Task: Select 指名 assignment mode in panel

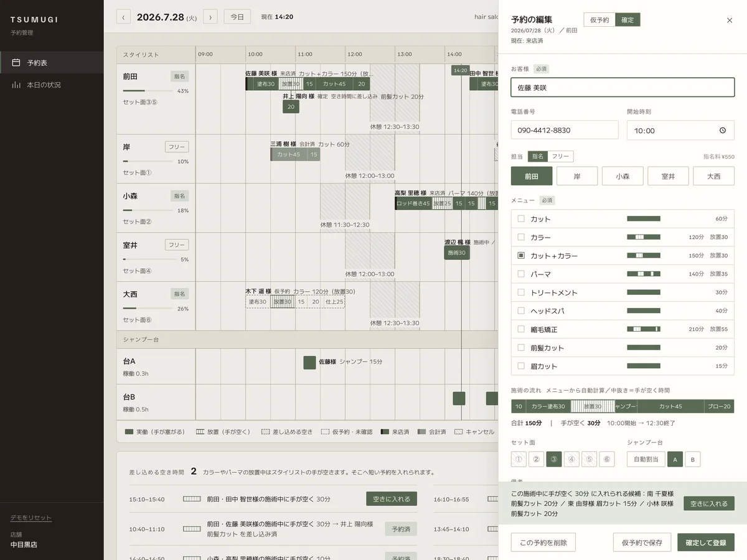Action: [537, 157]
